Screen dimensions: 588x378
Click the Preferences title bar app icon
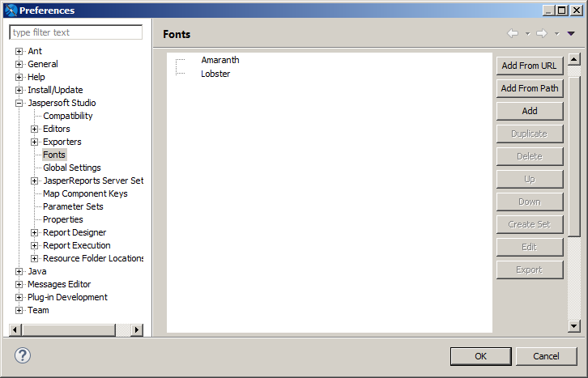tap(11, 10)
